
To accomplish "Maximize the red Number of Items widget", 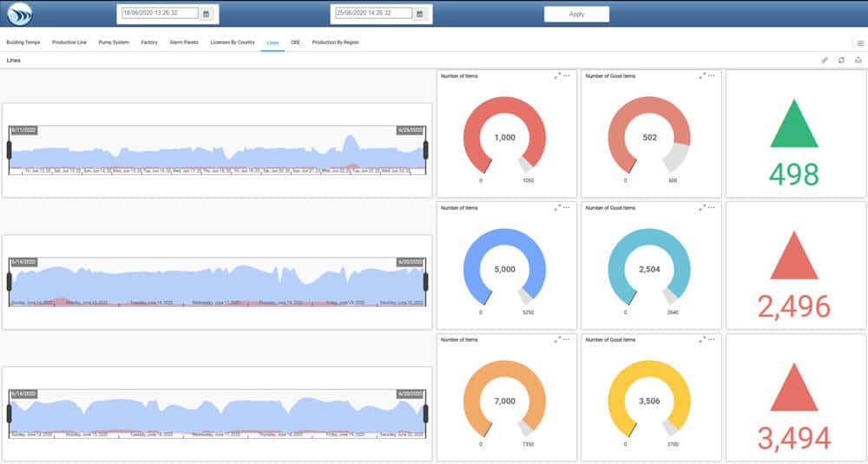I will coord(557,76).
